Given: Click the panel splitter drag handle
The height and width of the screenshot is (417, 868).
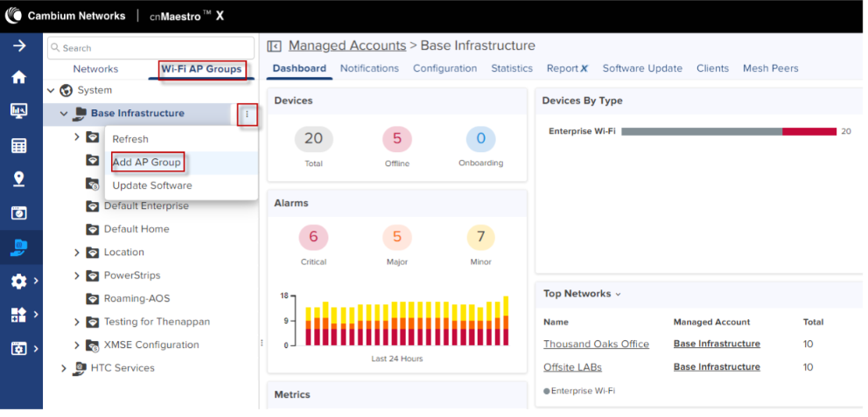Looking at the screenshot, I should 262,343.
